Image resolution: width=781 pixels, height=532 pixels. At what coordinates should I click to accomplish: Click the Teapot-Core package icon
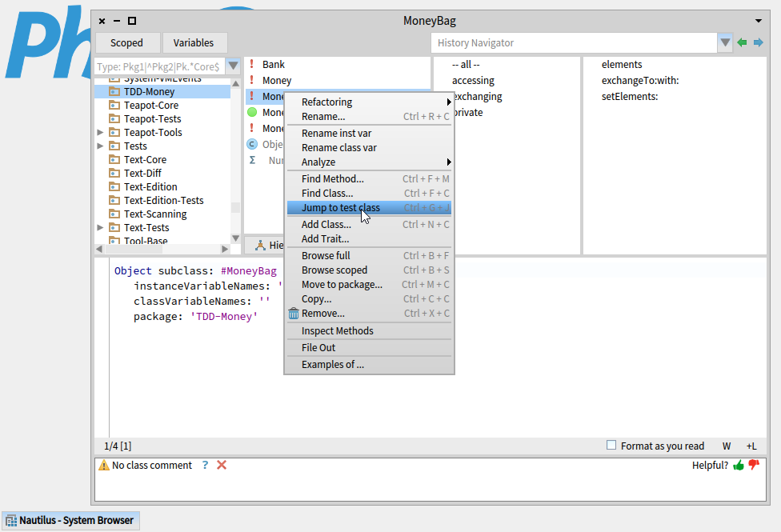coord(114,105)
